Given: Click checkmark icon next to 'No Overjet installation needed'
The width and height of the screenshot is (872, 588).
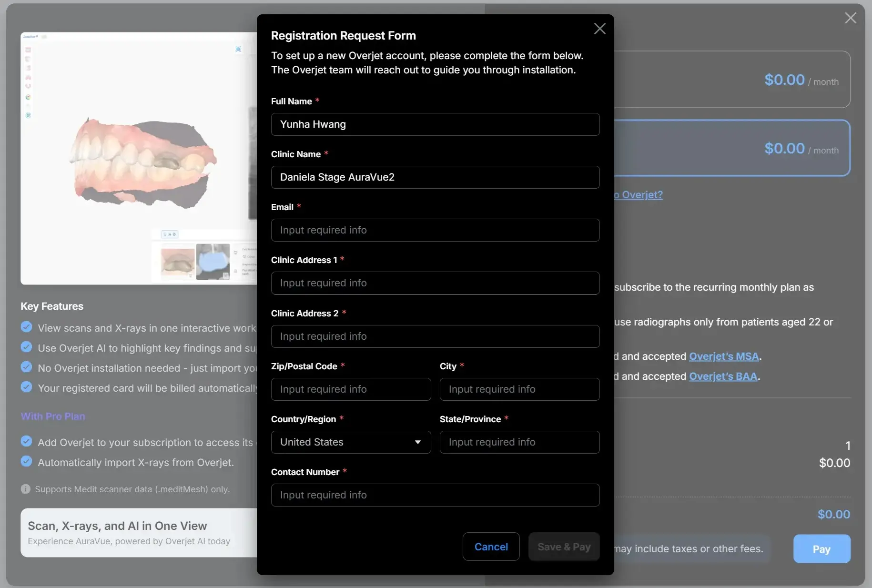Looking at the screenshot, I should tap(27, 367).
